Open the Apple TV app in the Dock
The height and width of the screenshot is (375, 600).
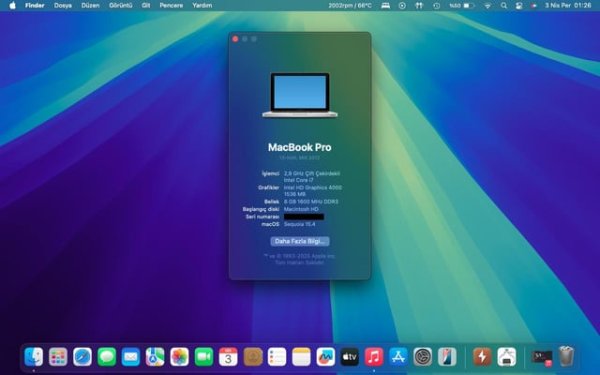[350, 357]
